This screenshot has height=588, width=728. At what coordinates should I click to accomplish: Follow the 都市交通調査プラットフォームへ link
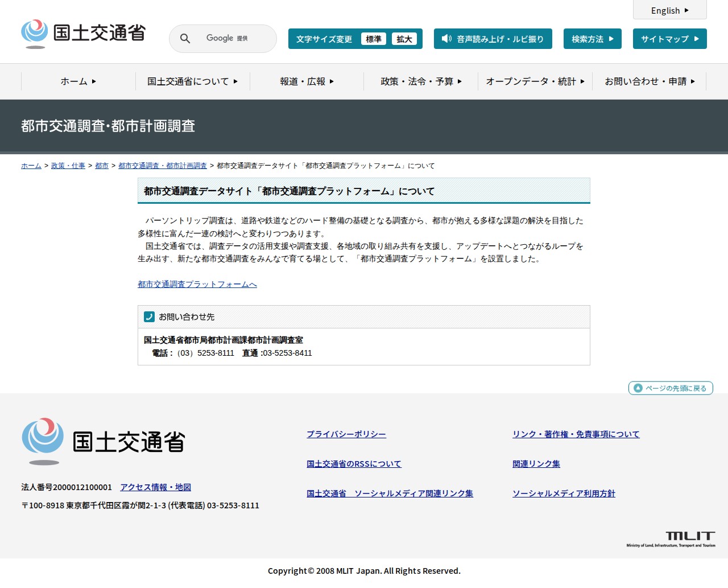pos(197,284)
